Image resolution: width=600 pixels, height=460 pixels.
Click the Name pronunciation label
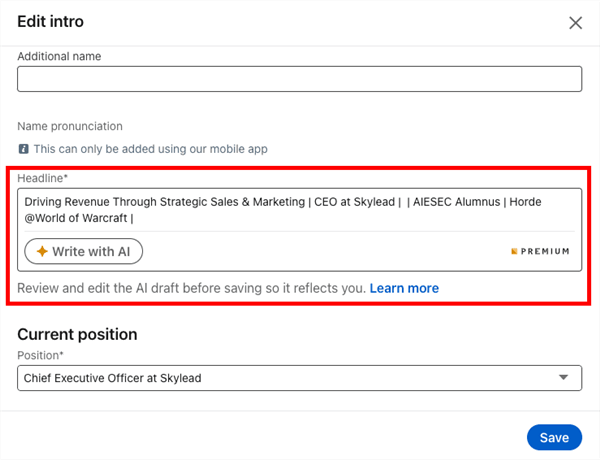70,126
